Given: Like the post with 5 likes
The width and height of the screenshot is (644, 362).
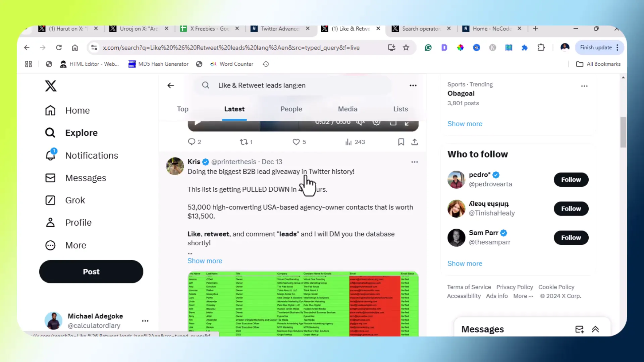Looking at the screenshot, I should pyautogui.click(x=299, y=142).
